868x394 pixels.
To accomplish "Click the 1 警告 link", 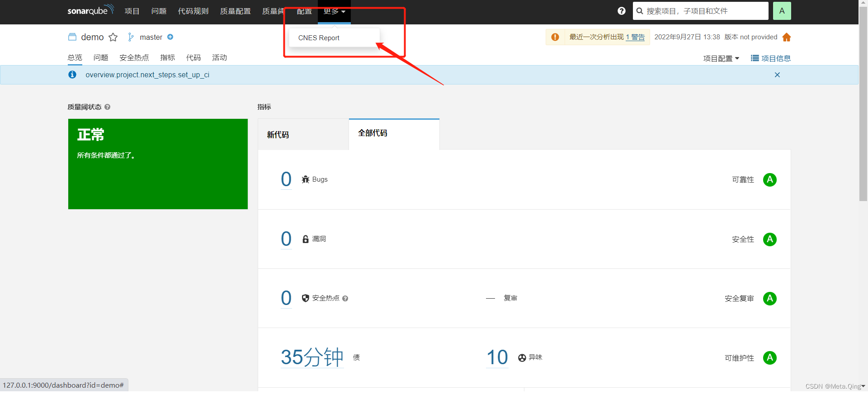I will coord(635,37).
